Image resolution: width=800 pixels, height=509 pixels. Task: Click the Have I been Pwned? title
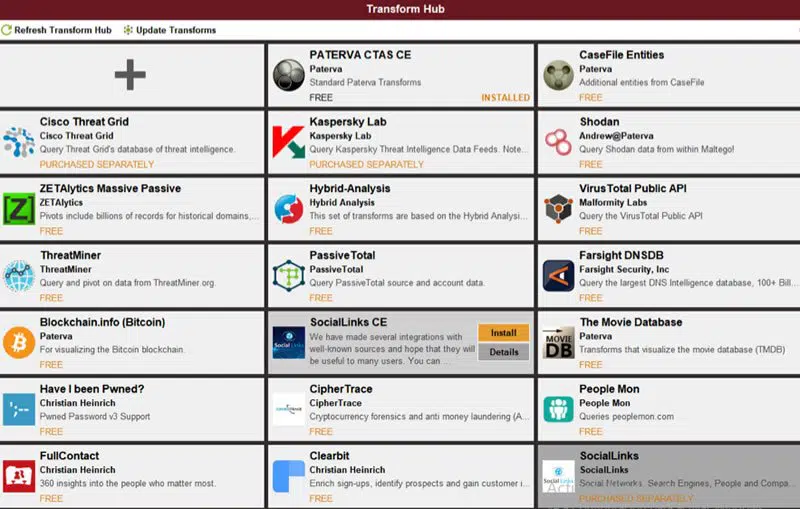[x=92, y=389]
